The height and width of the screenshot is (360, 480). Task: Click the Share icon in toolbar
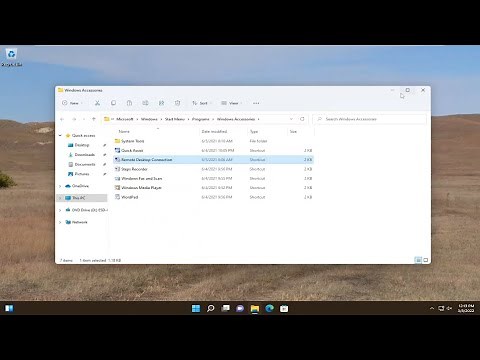(x=161, y=103)
